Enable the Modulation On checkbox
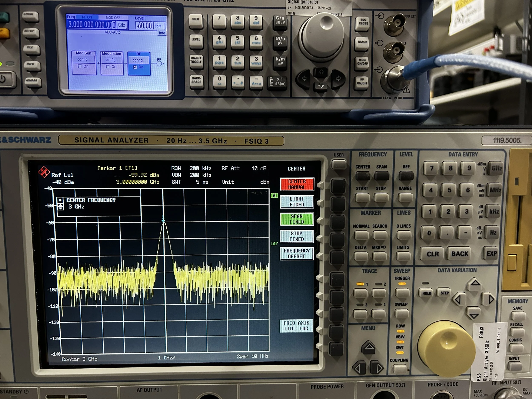532x399 pixels. (108, 67)
